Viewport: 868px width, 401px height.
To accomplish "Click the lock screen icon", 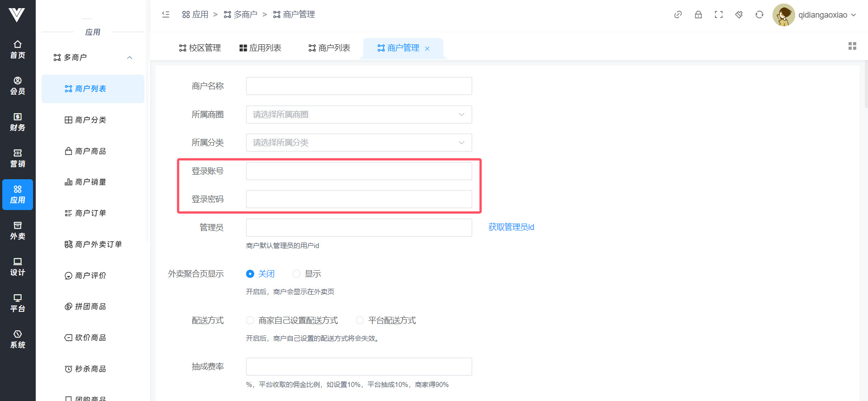I will (698, 14).
